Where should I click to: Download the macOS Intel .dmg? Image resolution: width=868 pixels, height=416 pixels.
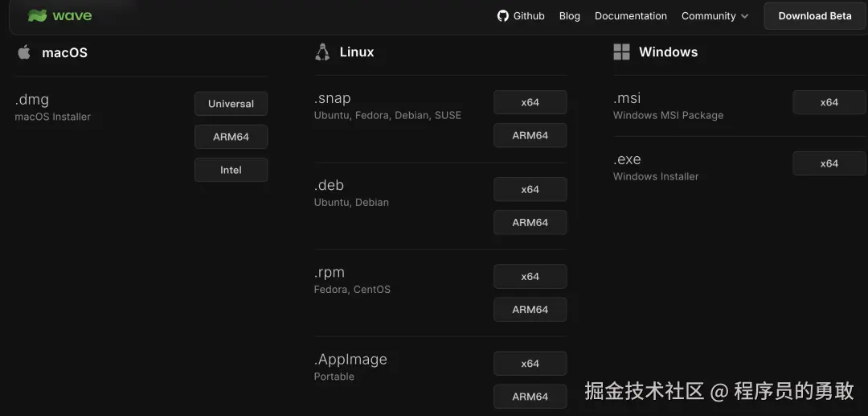coord(231,170)
